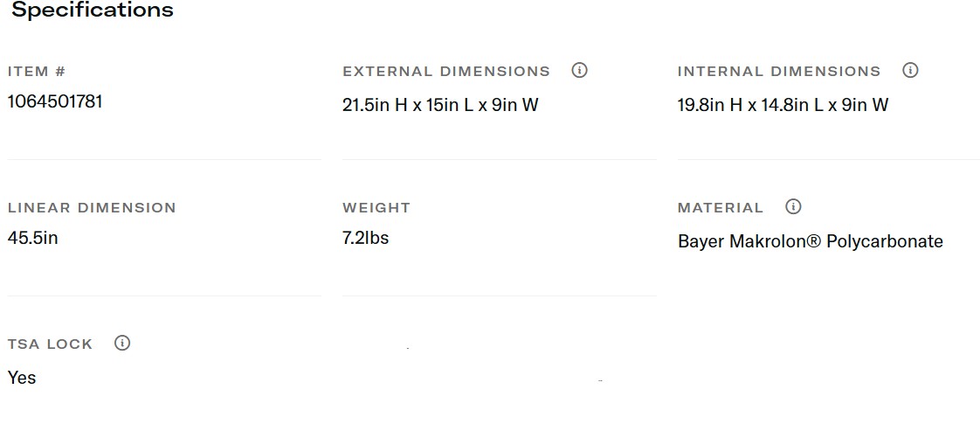Click the Weight label

[x=376, y=208]
